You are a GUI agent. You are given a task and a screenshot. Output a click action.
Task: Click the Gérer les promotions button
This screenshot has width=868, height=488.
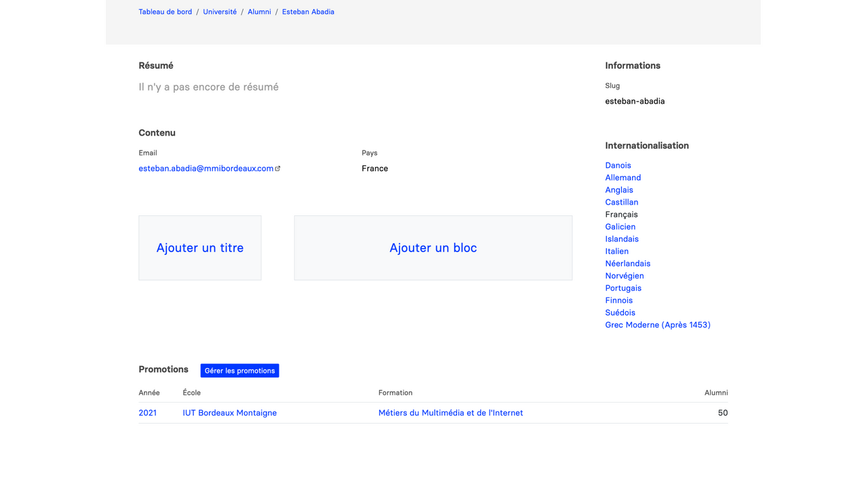(x=239, y=371)
